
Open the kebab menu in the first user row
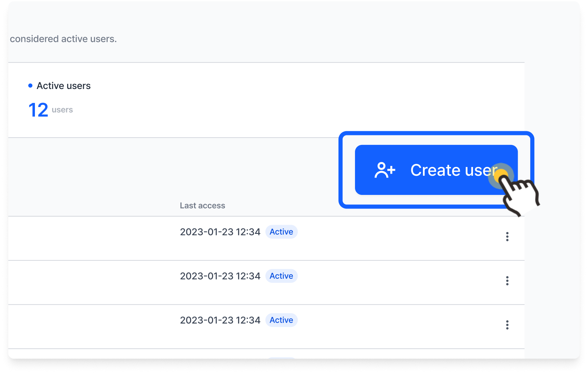click(507, 237)
